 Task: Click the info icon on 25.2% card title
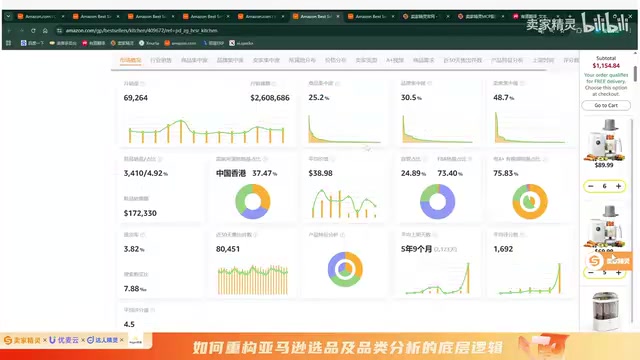click(338, 83)
